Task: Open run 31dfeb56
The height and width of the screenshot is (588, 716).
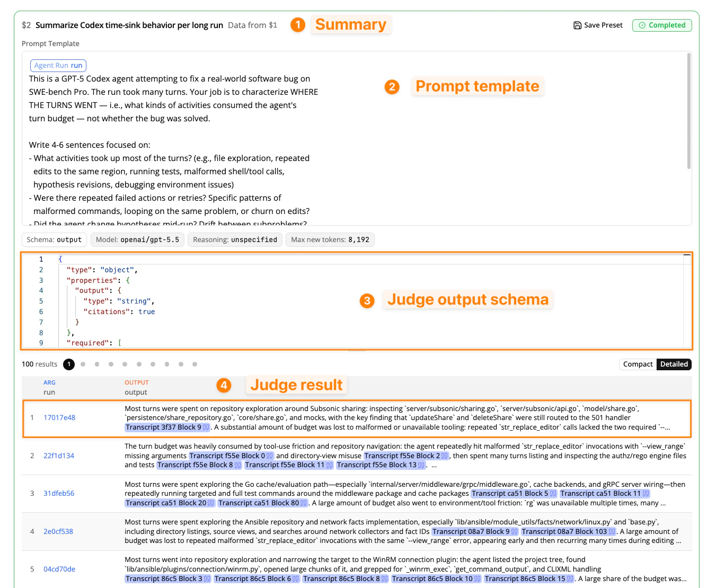Action: point(59,494)
